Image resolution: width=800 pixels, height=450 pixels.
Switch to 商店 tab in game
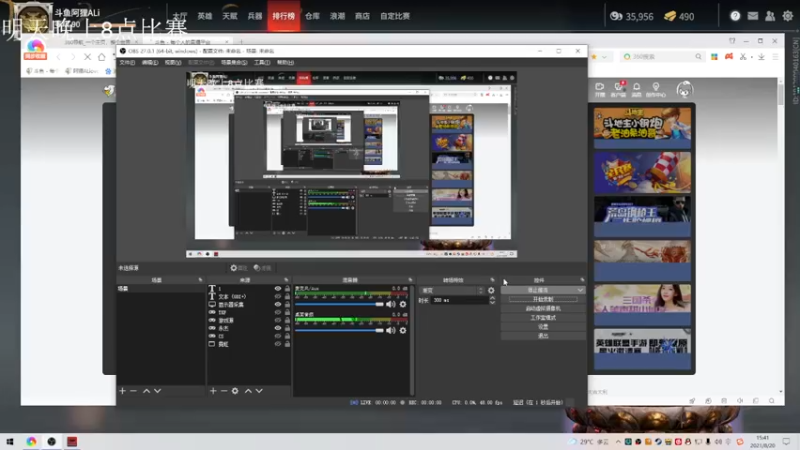362,16
